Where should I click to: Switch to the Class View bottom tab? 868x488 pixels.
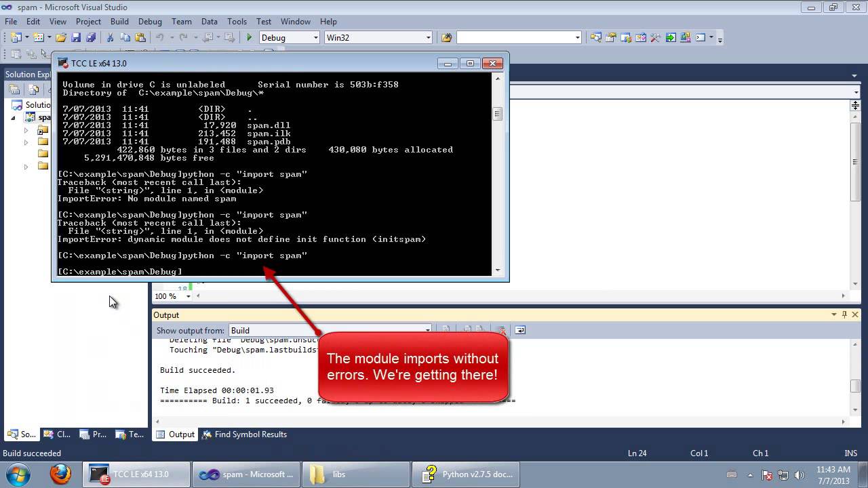56,434
